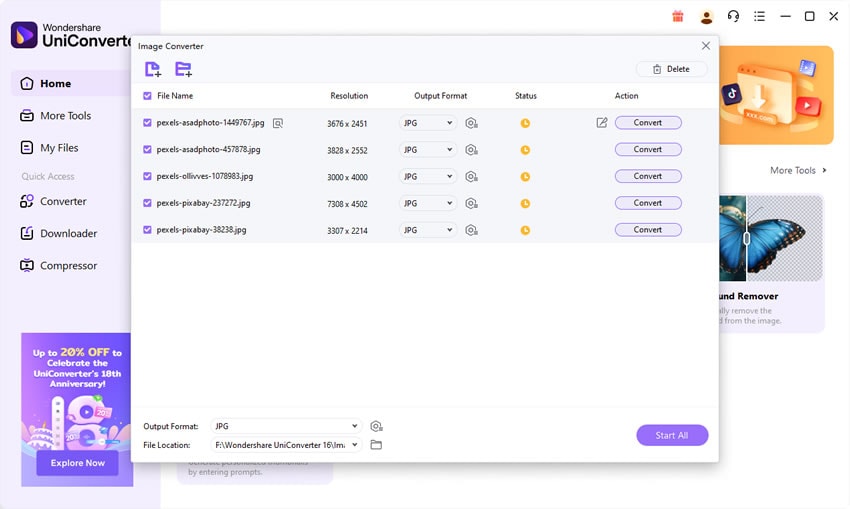Screen dimensions: 850x509
Task: Click the gift box icon in title bar
Action: pos(678,16)
